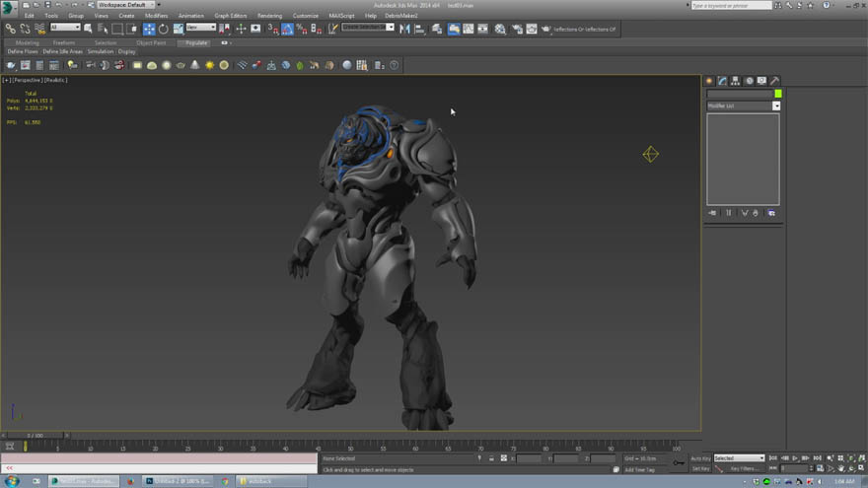Click the Align tool icon
868x488 pixels.
(419, 29)
